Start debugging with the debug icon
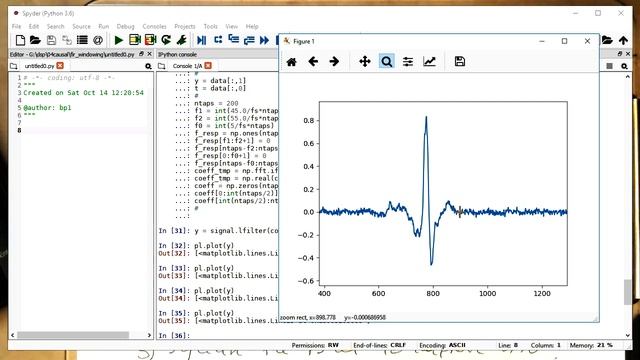 [202, 40]
